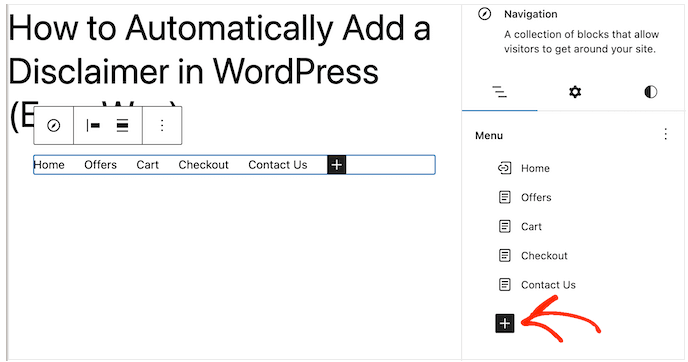Image resolution: width=688 pixels, height=362 pixels.
Task: Select Offers page in Menu list
Action: click(x=536, y=197)
